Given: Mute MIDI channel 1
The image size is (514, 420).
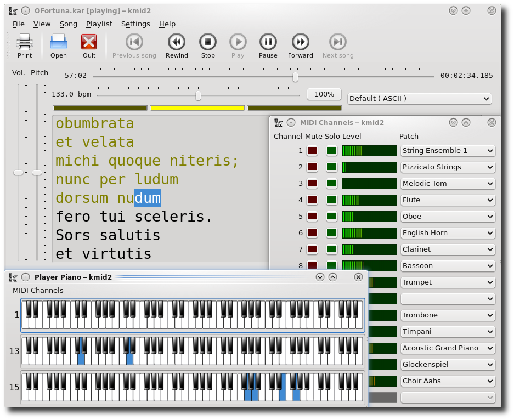Looking at the screenshot, I should click(312, 151).
